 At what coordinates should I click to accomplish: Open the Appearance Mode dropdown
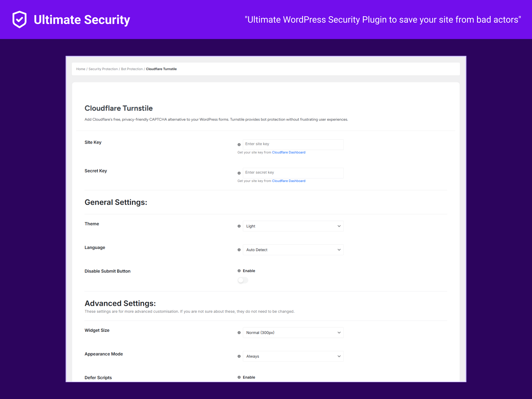293,356
